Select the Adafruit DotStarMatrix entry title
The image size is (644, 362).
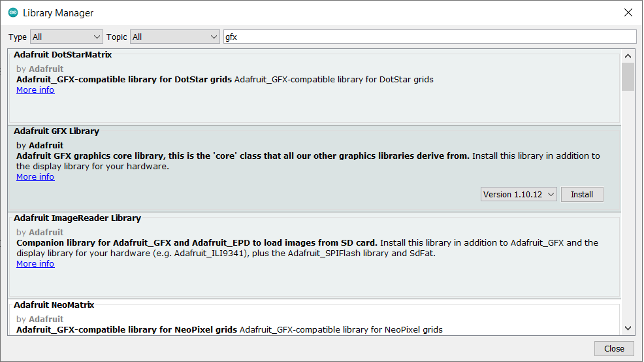pyautogui.click(x=63, y=55)
